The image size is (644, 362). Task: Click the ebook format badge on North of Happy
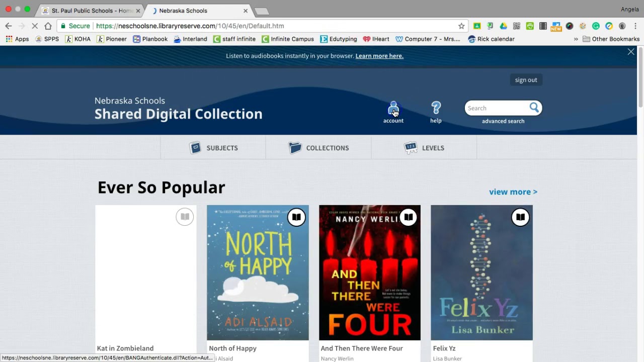(x=296, y=217)
